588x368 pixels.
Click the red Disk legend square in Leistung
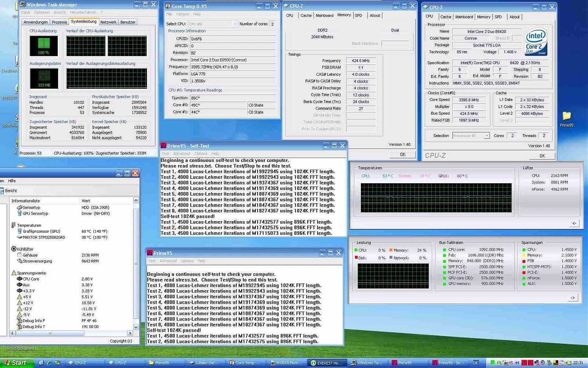356,258
